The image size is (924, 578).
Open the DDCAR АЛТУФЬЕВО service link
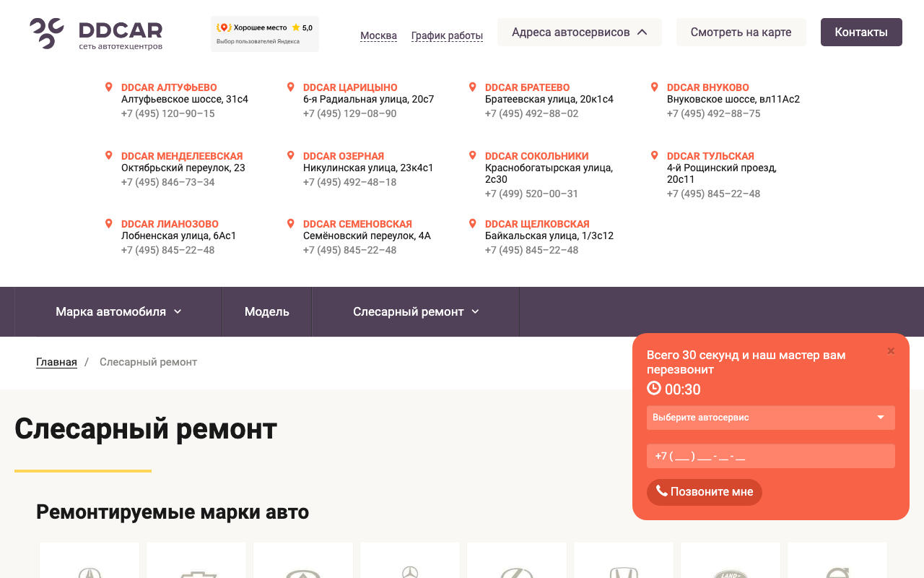coord(169,87)
